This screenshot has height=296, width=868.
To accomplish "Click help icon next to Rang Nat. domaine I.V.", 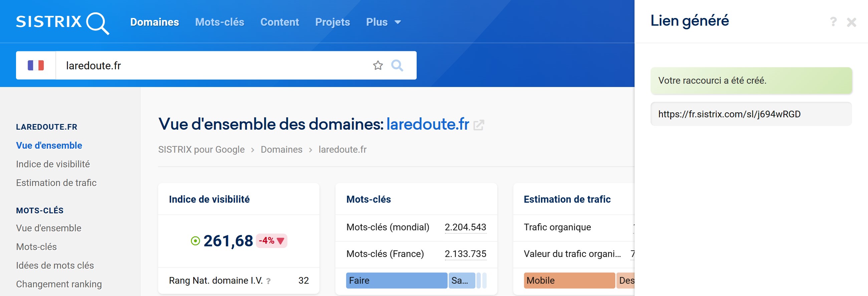I will [268, 281].
